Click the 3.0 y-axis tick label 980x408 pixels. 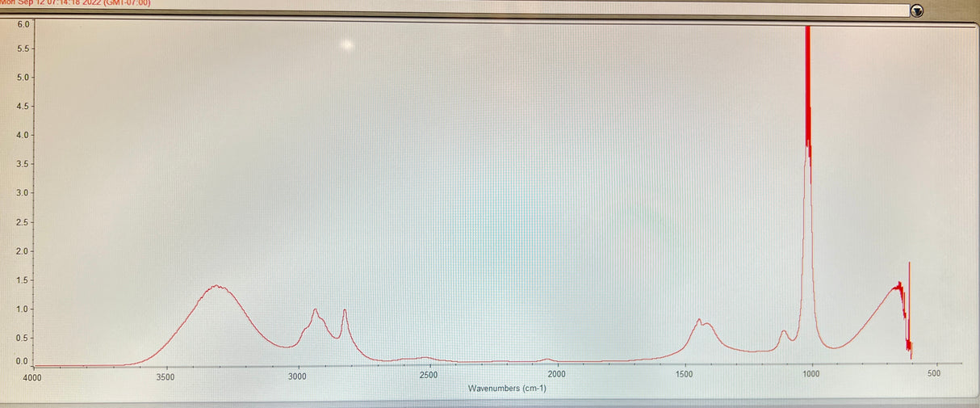point(23,193)
